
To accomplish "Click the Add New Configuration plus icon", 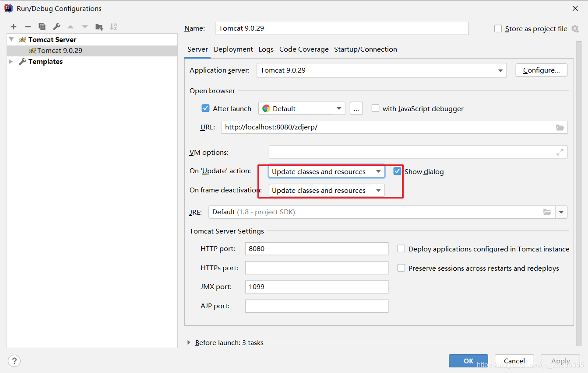I will coord(14,27).
